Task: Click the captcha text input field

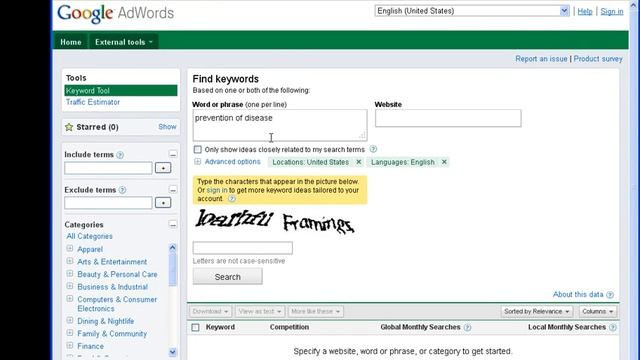Action: pyautogui.click(x=242, y=248)
